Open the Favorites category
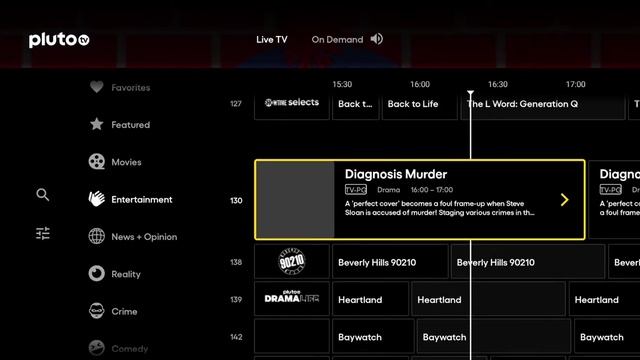The image size is (640, 360). tap(131, 87)
